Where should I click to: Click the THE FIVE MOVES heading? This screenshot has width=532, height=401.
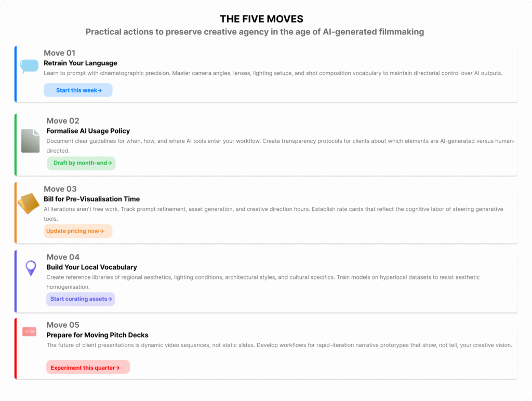tap(261, 19)
